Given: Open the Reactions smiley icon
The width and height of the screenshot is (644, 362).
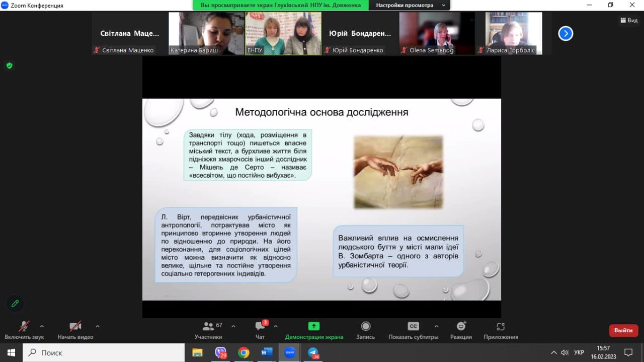Looking at the screenshot, I should click(461, 326).
